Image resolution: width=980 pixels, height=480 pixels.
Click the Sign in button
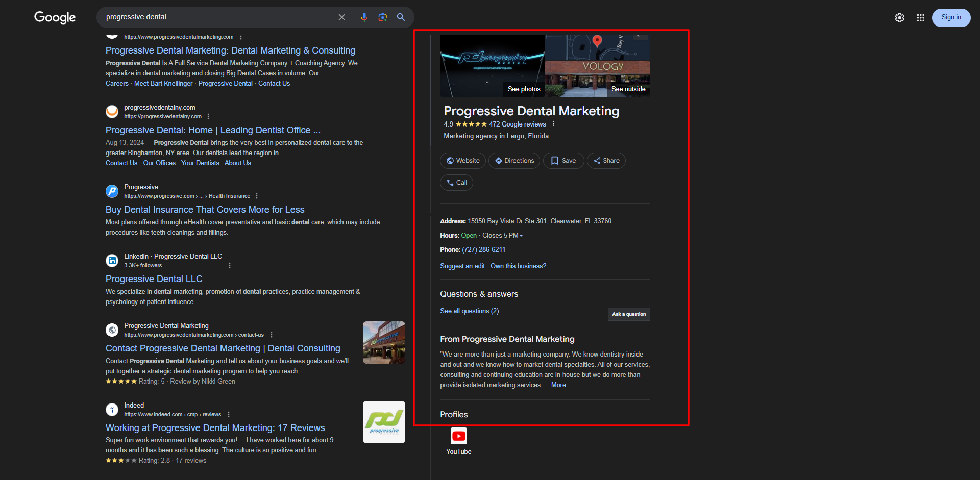(x=951, y=17)
